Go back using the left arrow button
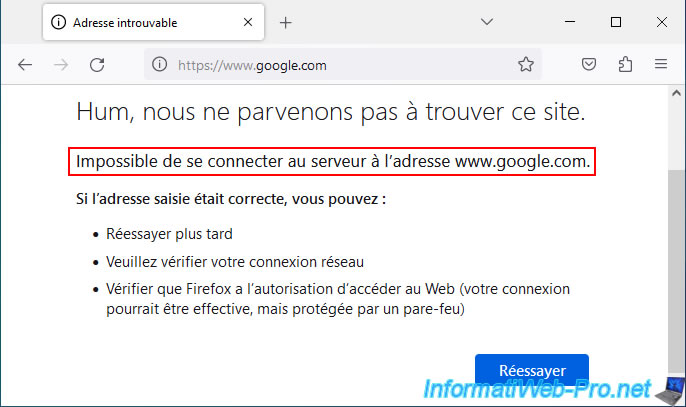The image size is (686, 407). click(x=25, y=65)
